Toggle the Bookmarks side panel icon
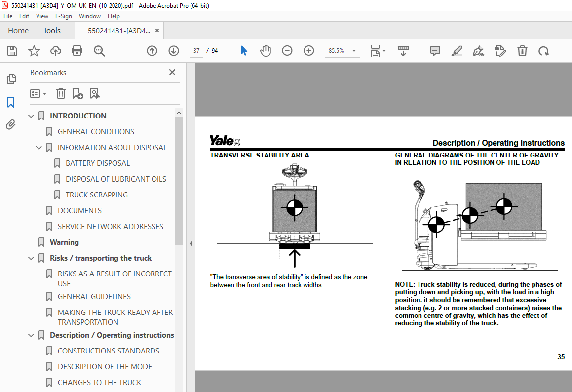572x392 pixels. [x=11, y=102]
